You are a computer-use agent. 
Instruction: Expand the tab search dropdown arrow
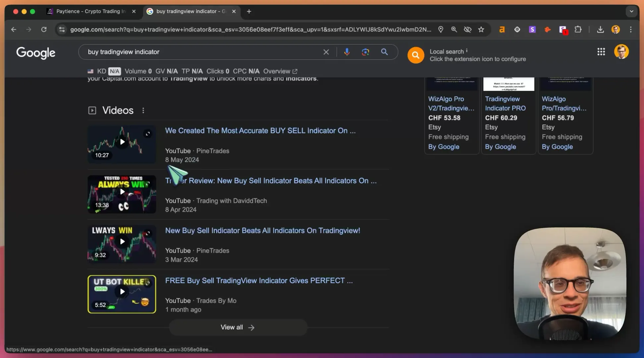point(631,11)
